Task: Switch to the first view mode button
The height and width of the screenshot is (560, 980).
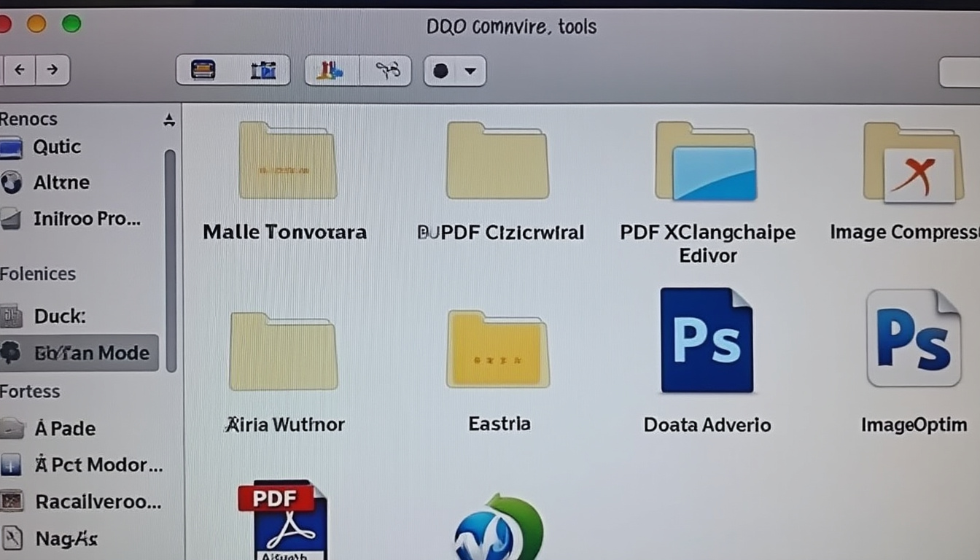Action: point(203,70)
